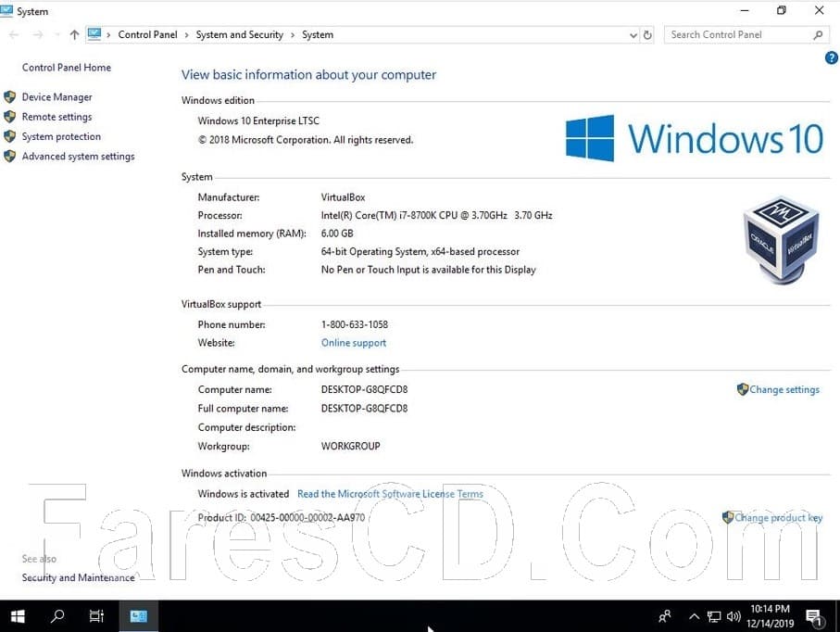Expand the chevron after Control Panel breadcrumb
This screenshot has height=632, width=840.
pos(186,35)
